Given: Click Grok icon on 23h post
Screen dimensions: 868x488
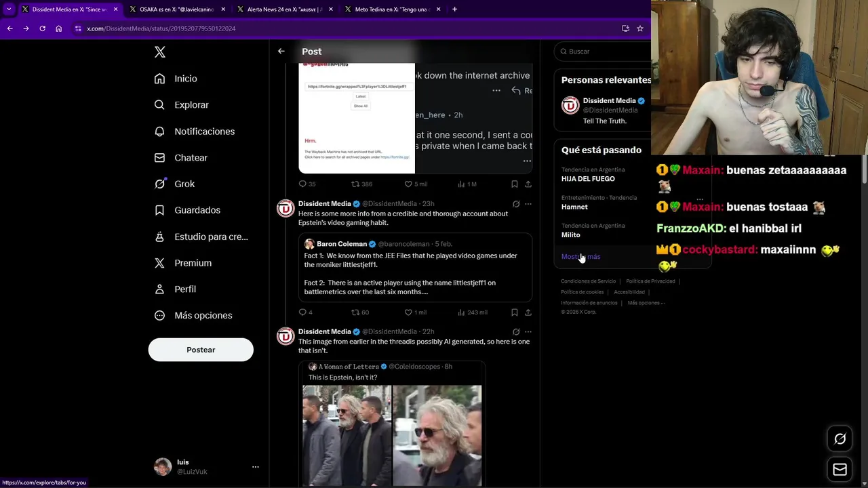Looking at the screenshot, I should (516, 204).
